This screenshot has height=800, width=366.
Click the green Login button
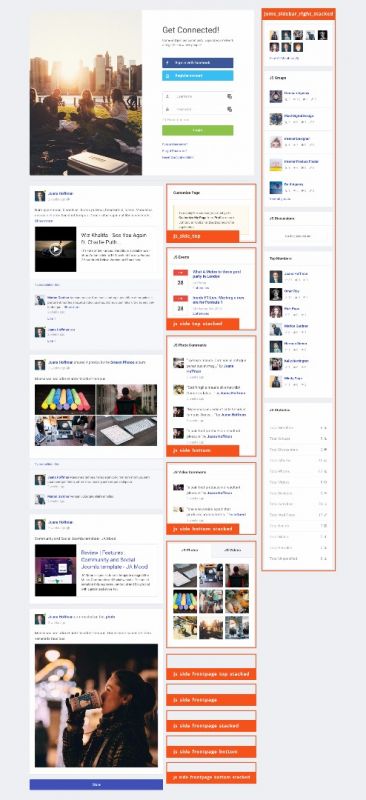198,131
